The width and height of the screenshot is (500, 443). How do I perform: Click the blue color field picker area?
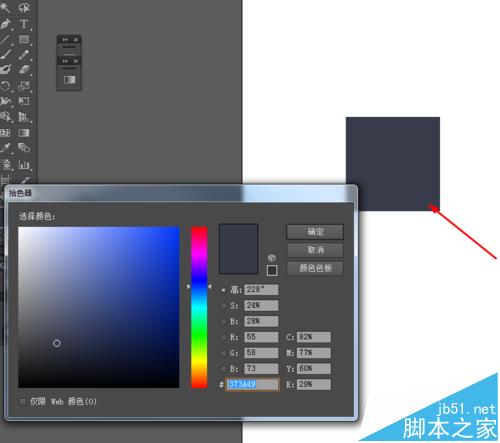coord(99,307)
